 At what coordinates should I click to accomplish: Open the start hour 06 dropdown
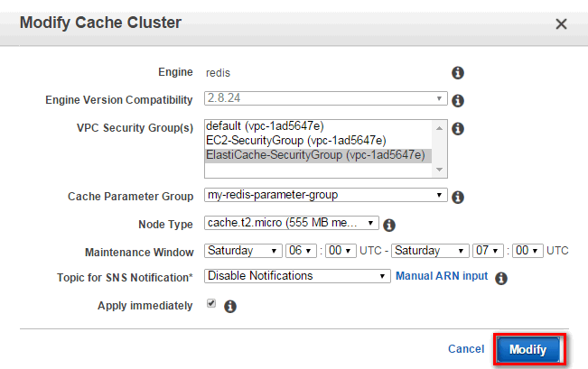tap(301, 250)
